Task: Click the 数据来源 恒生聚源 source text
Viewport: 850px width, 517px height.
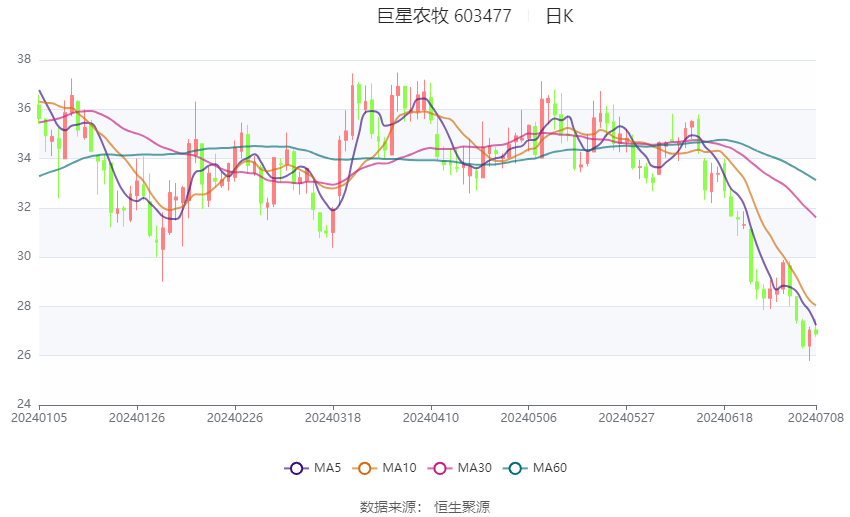Action: [x=425, y=507]
